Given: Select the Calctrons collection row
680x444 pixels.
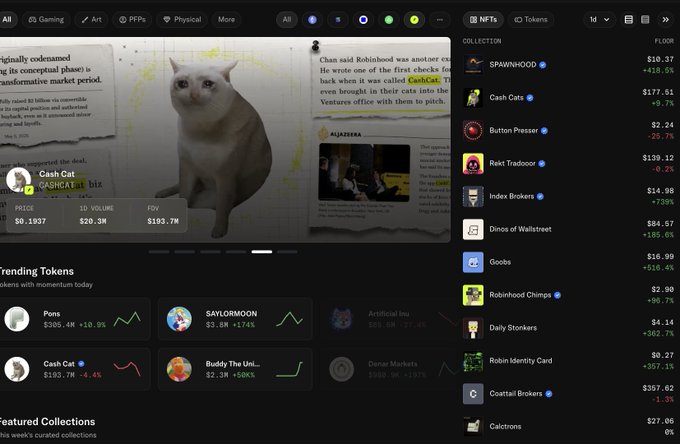Looking at the screenshot, I should 568,427.
